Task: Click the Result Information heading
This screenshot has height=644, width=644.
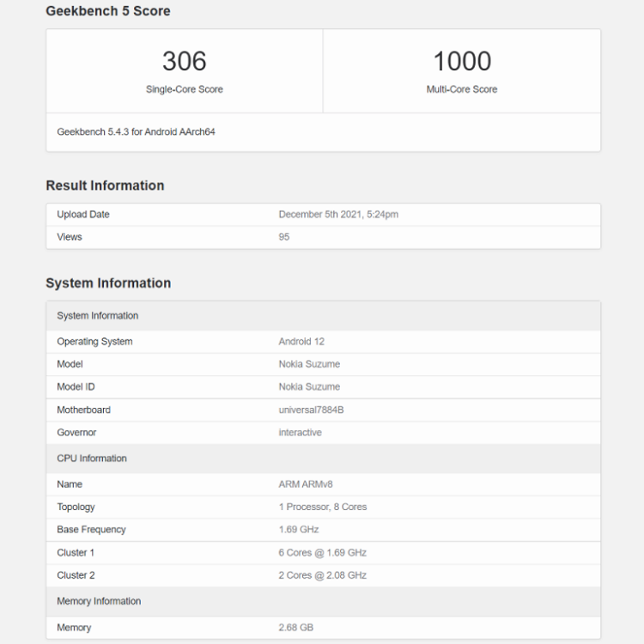Action: point(105,185)
